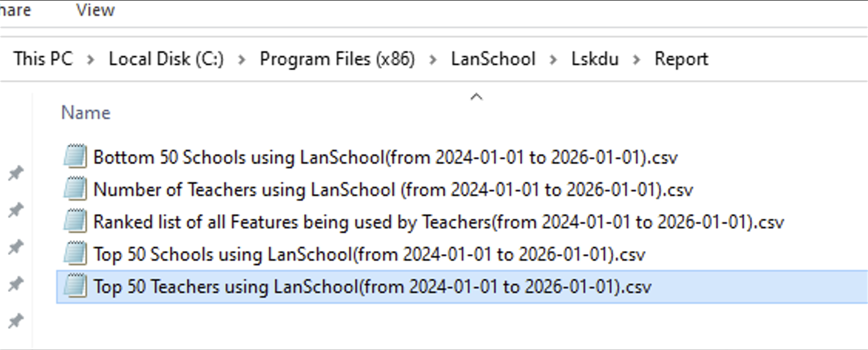Click the sort arrow above the column header

point(476,97)
